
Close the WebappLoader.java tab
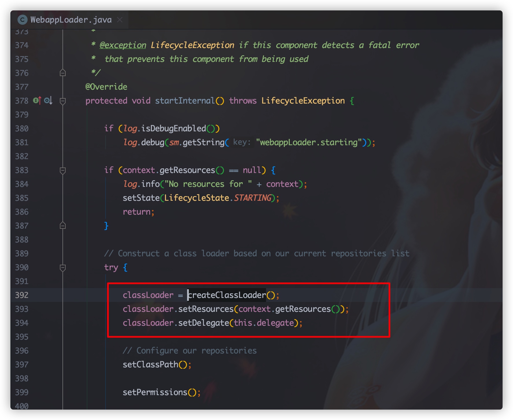tap(120, 20)
